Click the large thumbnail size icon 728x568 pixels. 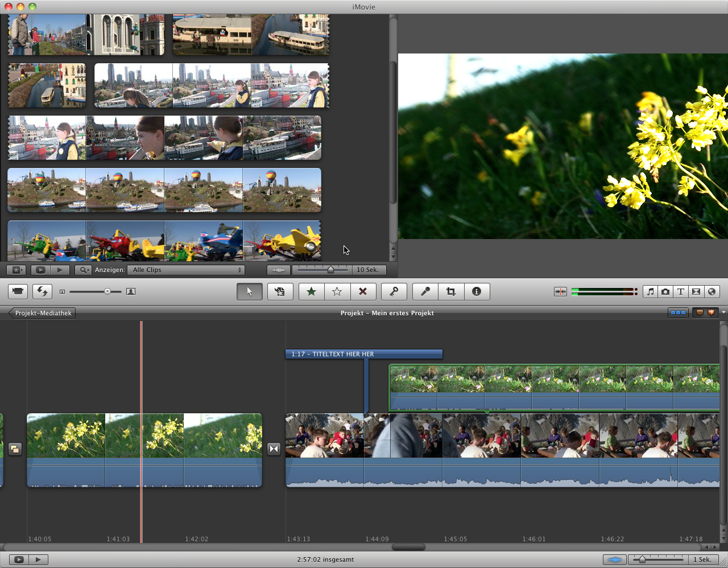pos(131,291)
